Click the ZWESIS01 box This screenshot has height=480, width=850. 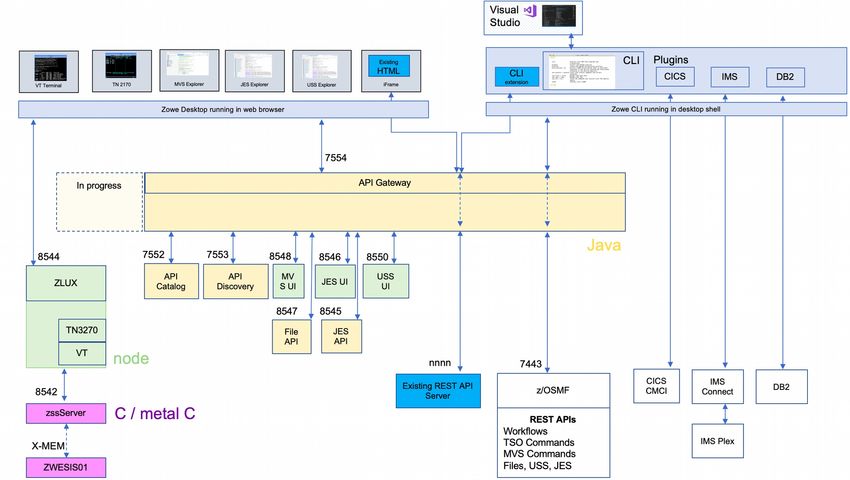tap(66, 467)
